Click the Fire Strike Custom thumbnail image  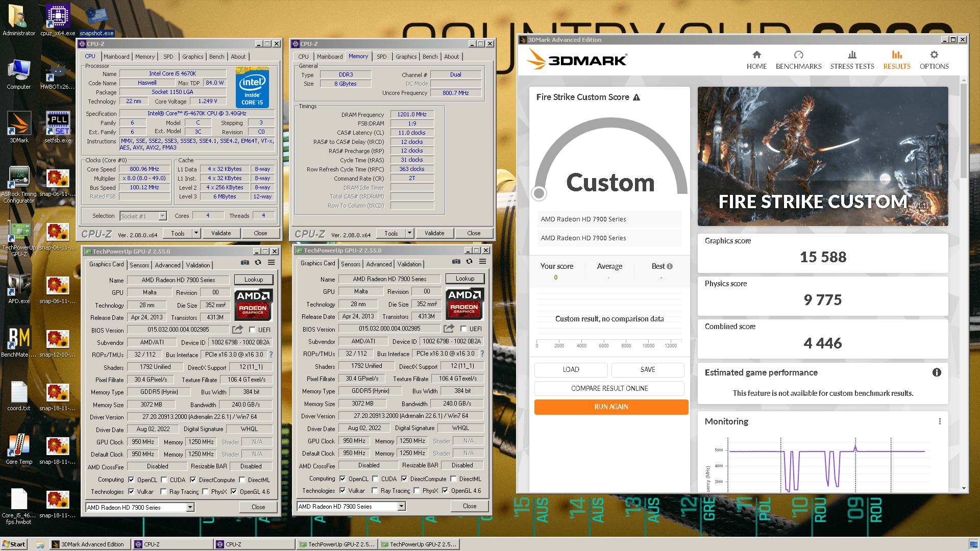pyautogui.click(x=823, y=156)
